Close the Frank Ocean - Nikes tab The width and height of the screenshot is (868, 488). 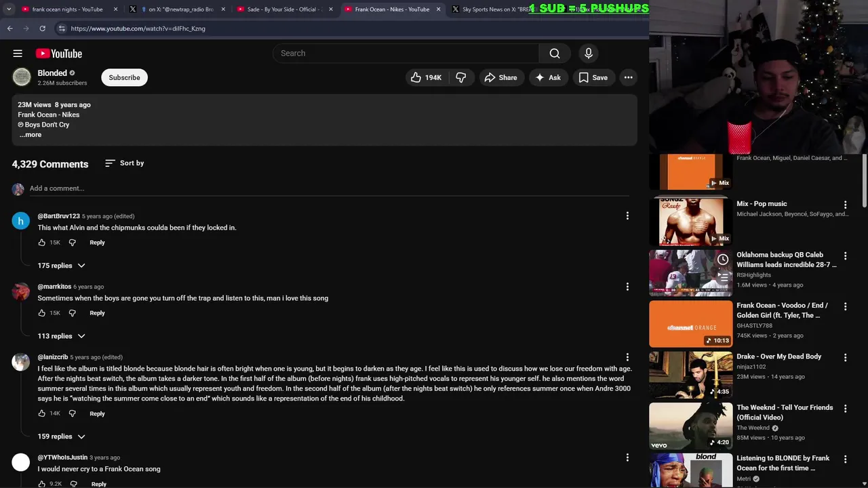tap(438, 9)
